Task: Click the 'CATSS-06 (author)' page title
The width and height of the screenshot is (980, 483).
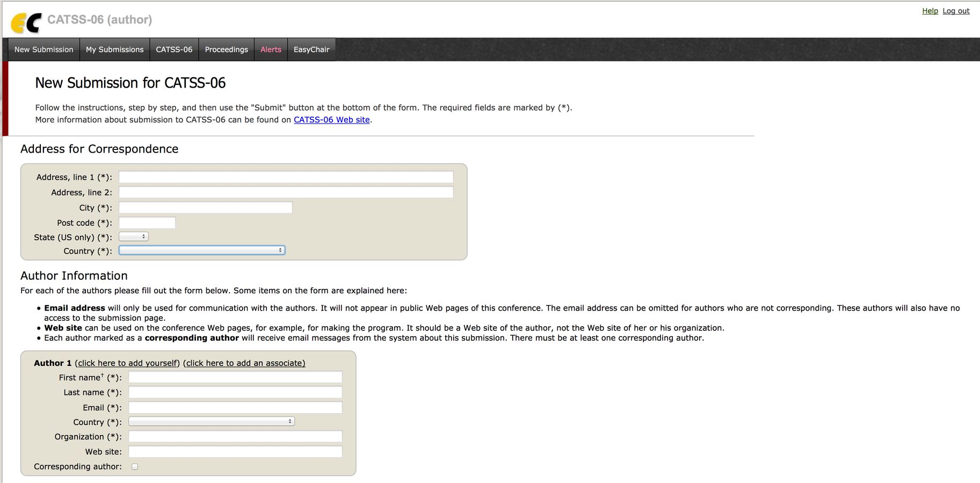Action: [100, 20]
